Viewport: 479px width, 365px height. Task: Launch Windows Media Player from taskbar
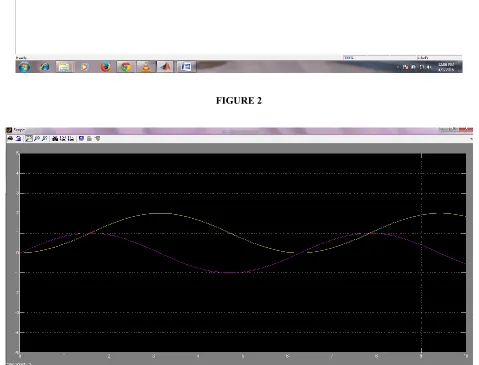click(x=84, y=67)
